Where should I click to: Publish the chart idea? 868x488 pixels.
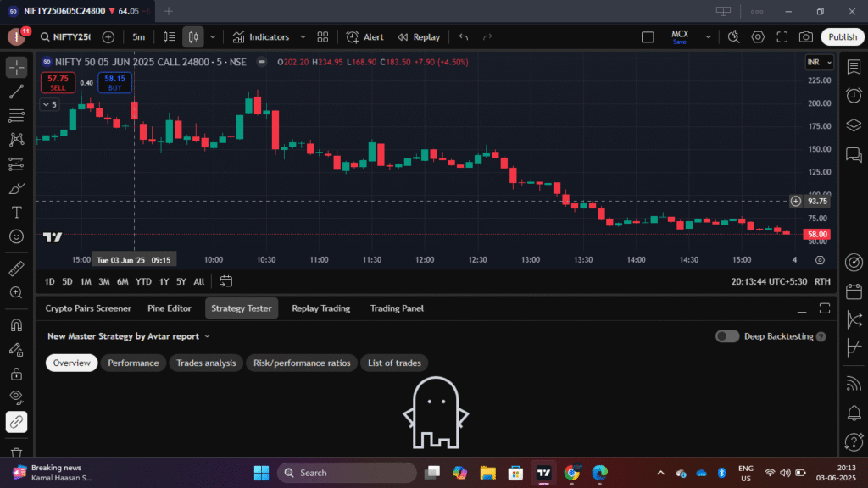pyautogui.click(x=843, y=37)
